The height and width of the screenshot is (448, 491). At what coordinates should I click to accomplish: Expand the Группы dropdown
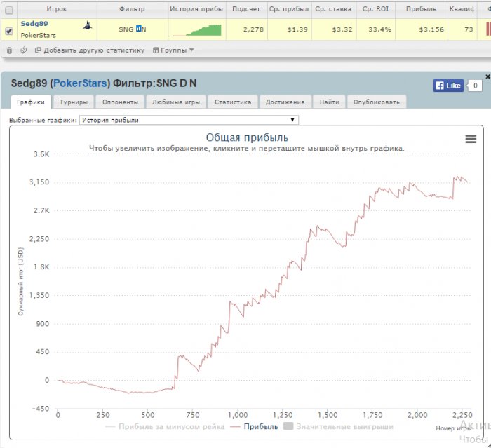173,50
